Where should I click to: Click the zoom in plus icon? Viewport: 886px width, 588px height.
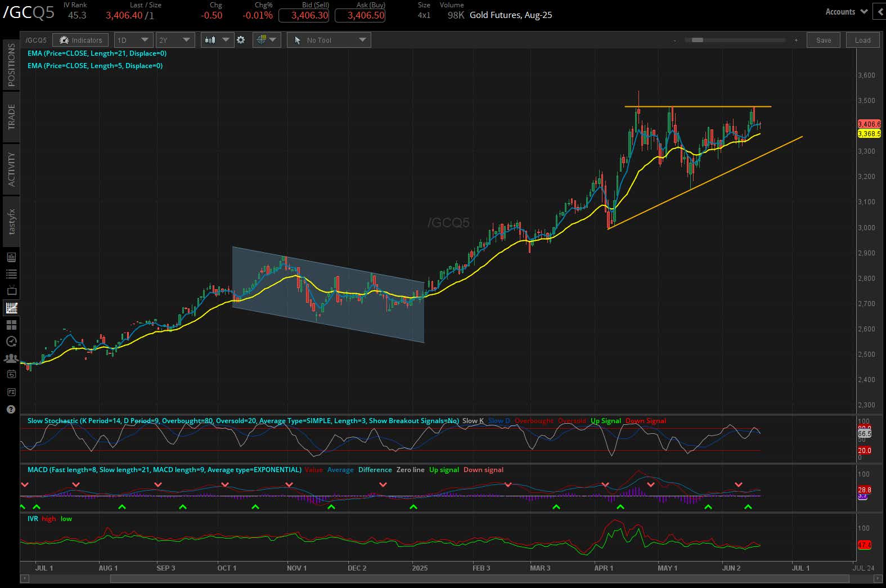(x=796, y=40)
